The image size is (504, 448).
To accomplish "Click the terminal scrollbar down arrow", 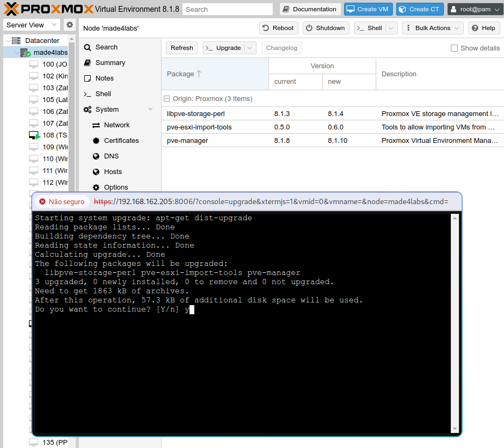I will pyautogui.click(x=455, y=428).
